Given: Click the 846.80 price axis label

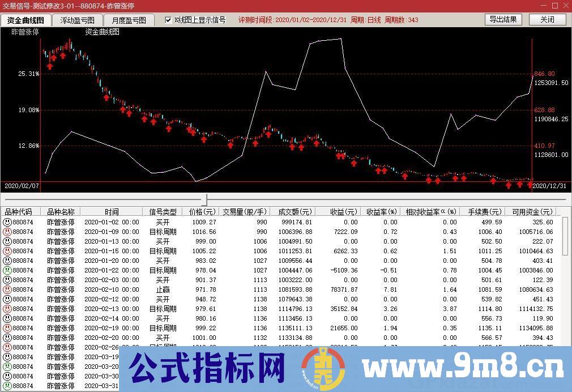Looking at the screenshot, I should coord(544,74).
